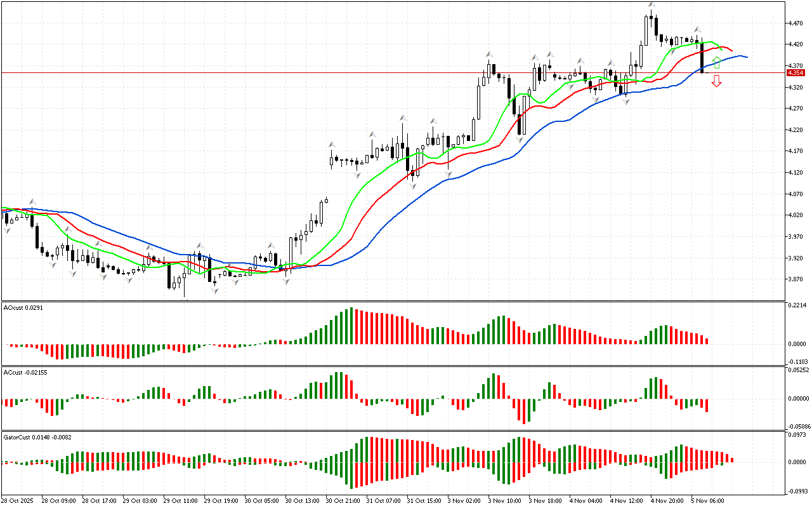Select the GatorCust indicator label
812x508 pixels.
pos(37,437)
